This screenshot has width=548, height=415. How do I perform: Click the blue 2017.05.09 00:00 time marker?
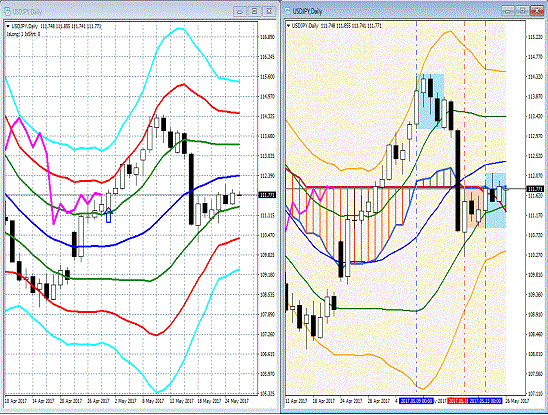[416, 401]
